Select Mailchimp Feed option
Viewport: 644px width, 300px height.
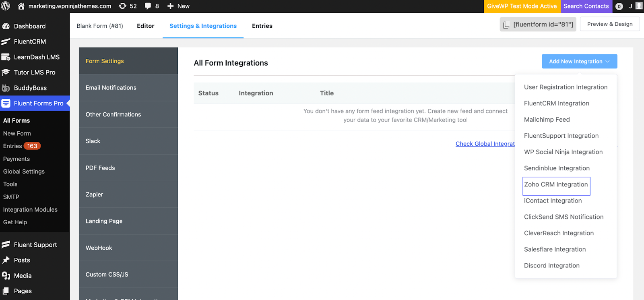click(547, 120)
